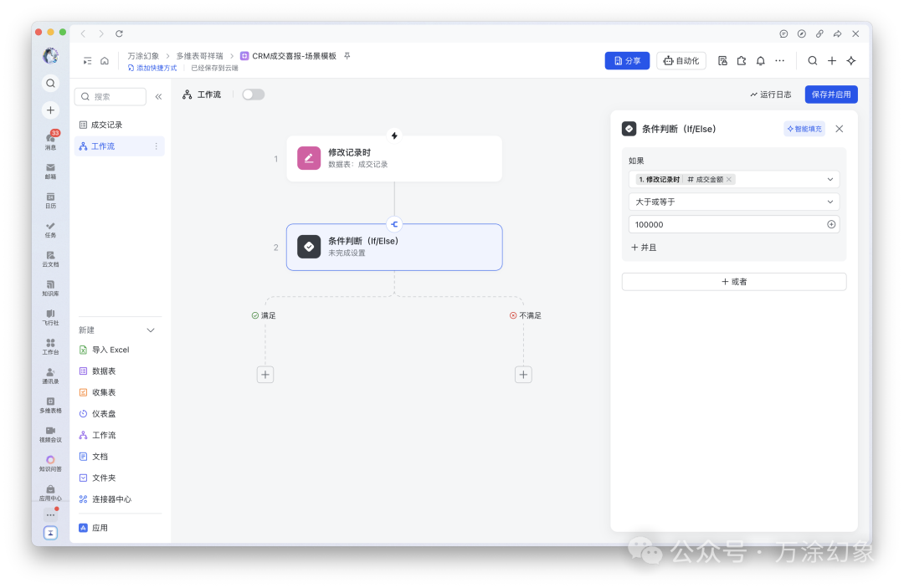Screen dimensions: 904x588
Task: Open the 消息 (Messages) panel in the sidebar
Action: [50, 142]
